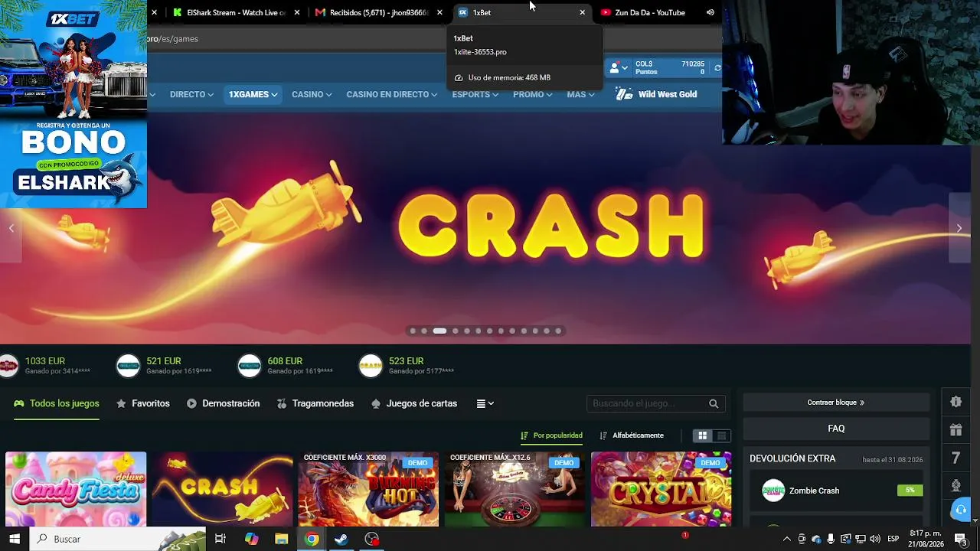
Task: Sort games by popularity
Action: click(552, 435)
